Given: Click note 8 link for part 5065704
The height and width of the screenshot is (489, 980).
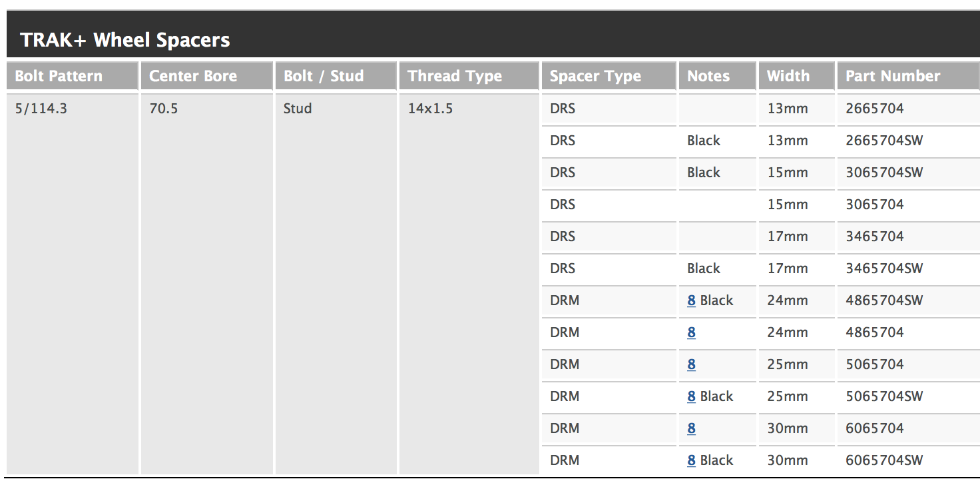Looking at the screenshot, I should pyautogui.click(x=691, y=364).
